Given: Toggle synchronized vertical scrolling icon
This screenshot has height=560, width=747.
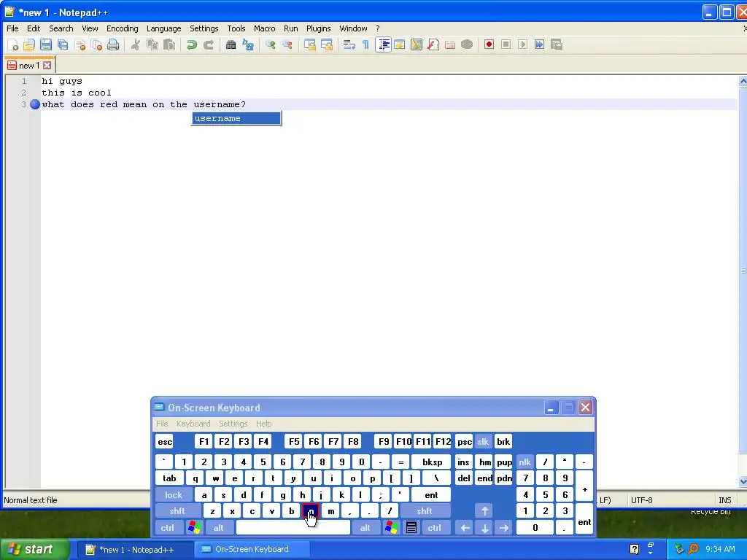Looking at the screenshot, I should tap(310, 44).
